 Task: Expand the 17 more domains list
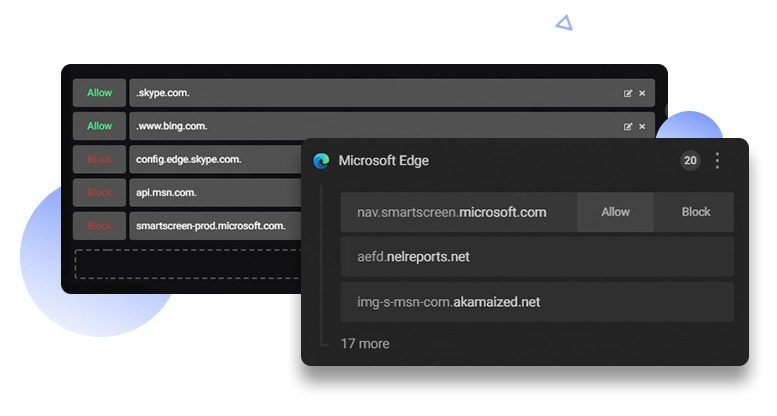(x=365, y=344)
